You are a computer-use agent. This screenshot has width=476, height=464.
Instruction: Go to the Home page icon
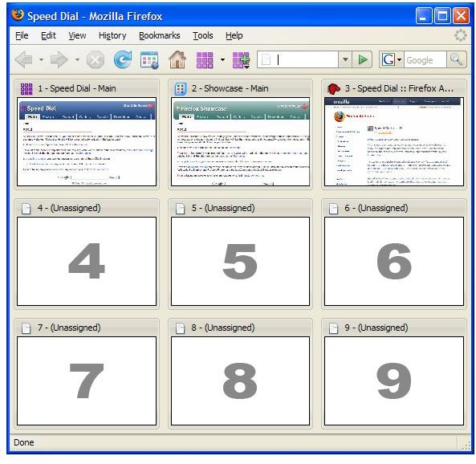coord(177,59)
